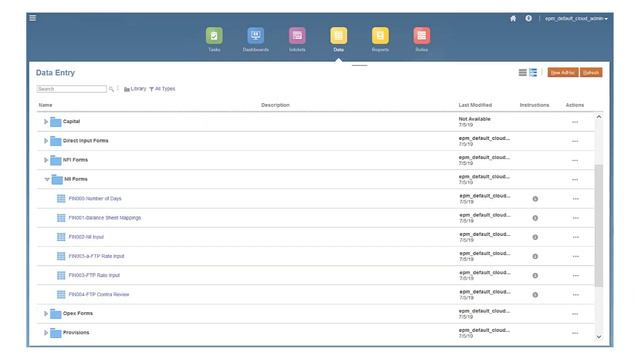Open FIN003-a FTP Rate Input form
The image size is (640, 360).
(96, 256)
